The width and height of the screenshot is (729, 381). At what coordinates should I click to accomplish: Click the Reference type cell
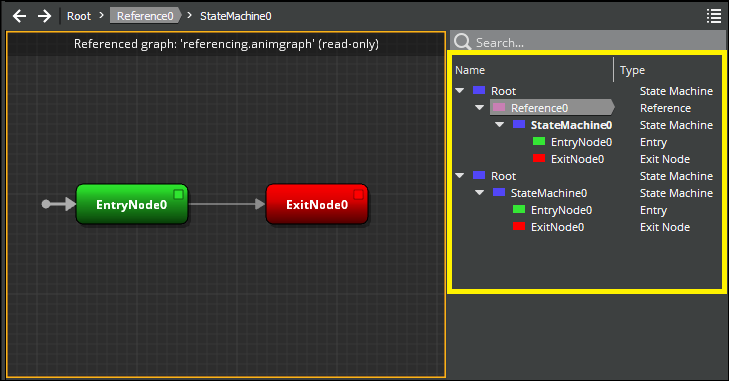click(x=665, y=108)
